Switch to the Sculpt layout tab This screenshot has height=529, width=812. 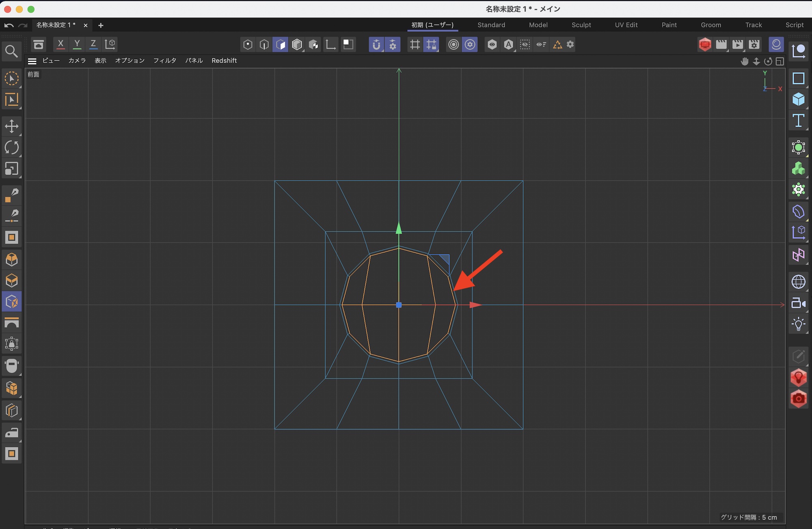tap(581, 25)
